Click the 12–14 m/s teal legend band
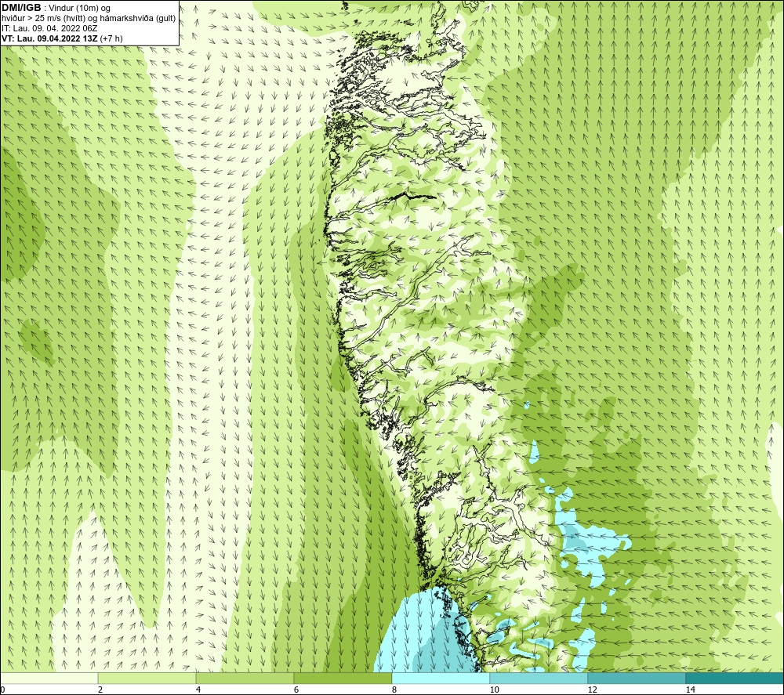784x695 pixels. coord(637,678)
